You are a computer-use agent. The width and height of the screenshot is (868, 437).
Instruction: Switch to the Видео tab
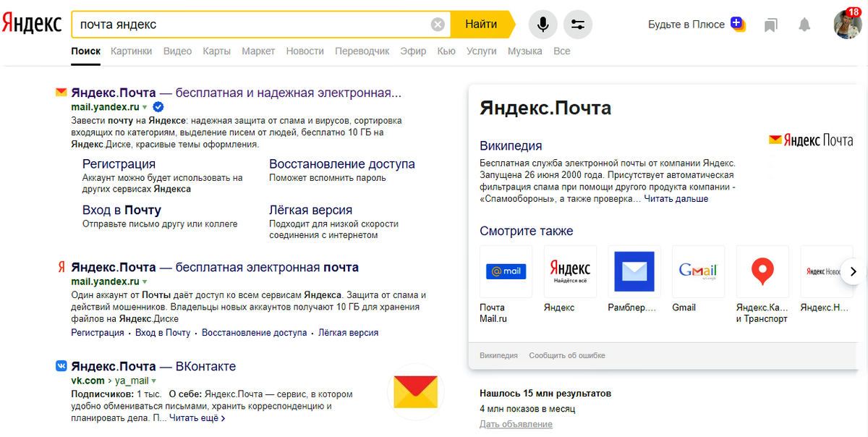(178, 51)
